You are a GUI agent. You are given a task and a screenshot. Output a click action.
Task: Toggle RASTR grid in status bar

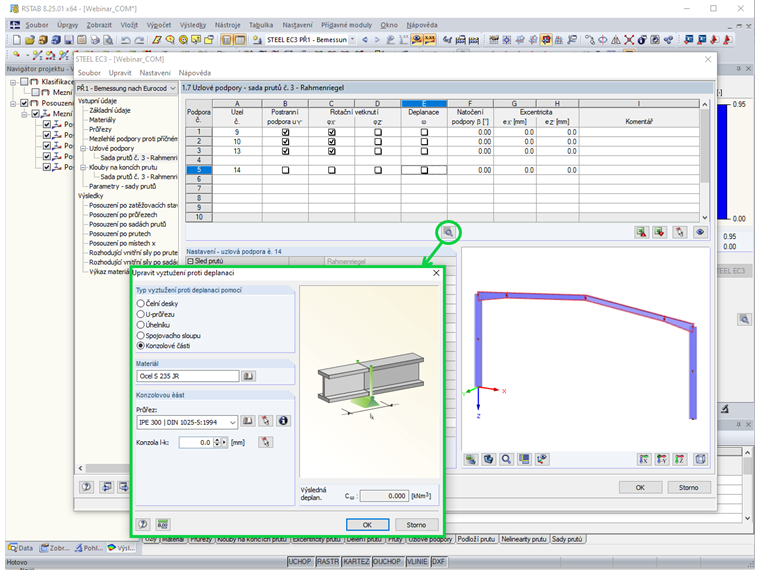pyautogui.click(x=328, y=561)
